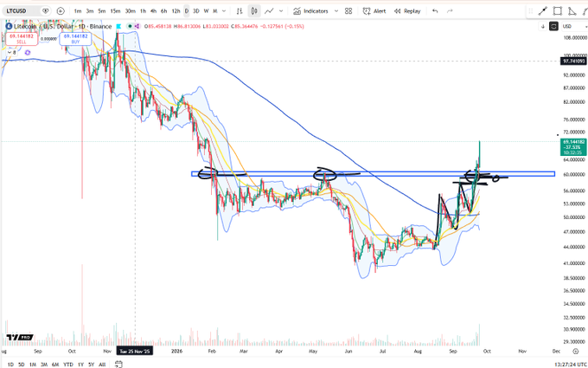Select the 1m timeframe
This screenshot has width=588, height=368.
[x=78, y=11]
